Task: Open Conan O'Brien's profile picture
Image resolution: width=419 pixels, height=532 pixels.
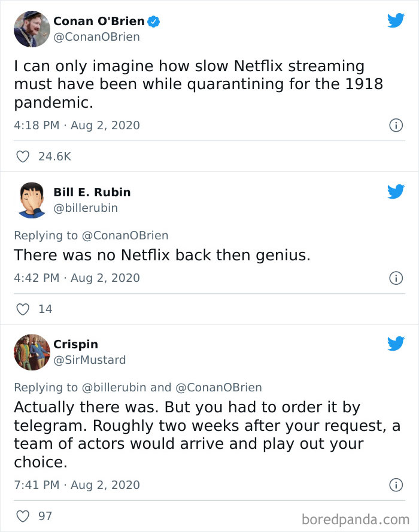Action: coord(31,29)
